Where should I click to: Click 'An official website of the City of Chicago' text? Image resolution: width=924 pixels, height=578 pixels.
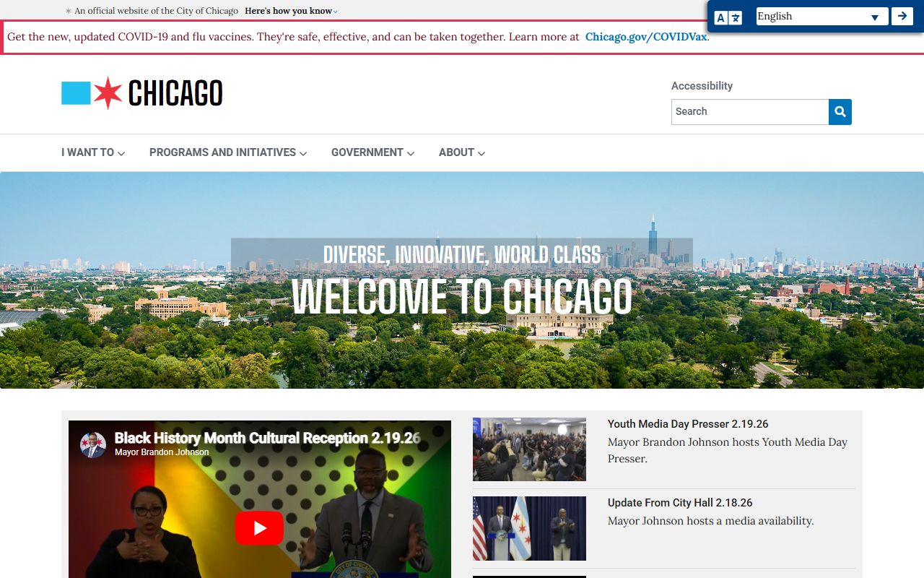pyautogui.click(x=157, y=11)
